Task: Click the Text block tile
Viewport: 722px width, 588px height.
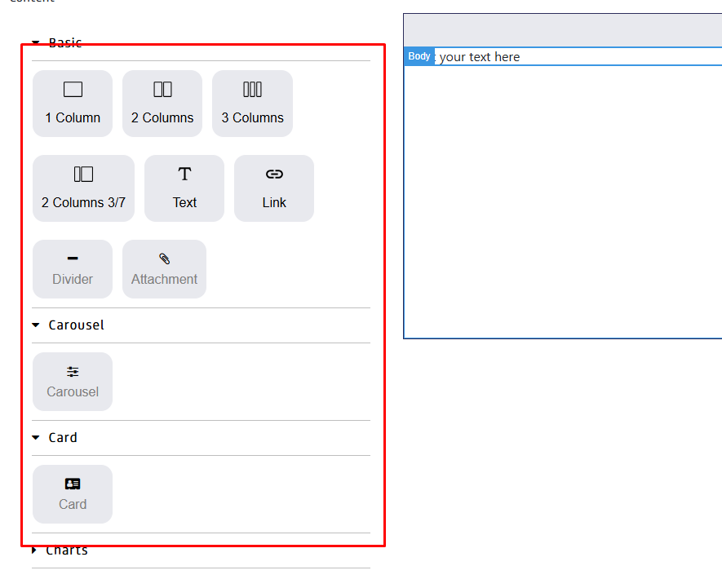Action: [x=184, y=188]
